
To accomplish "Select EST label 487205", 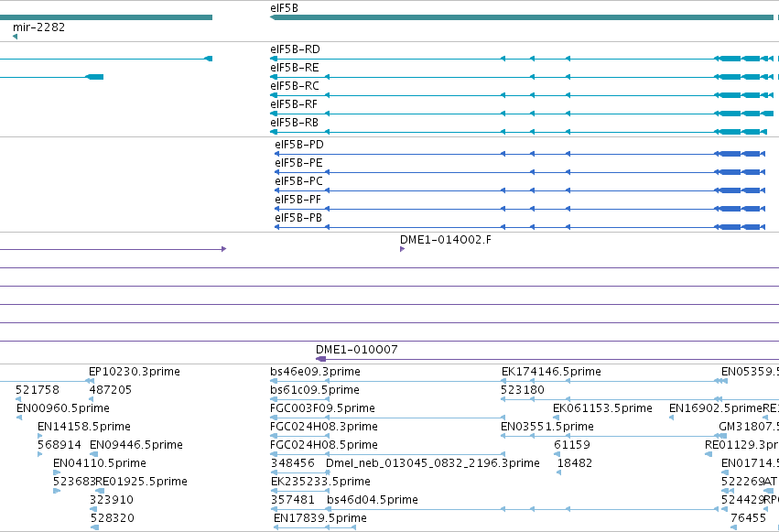I will (x=110, y=390).
